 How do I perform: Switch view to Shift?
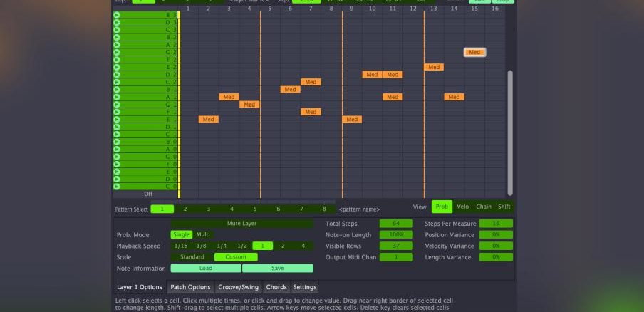(x=504, y=207)
